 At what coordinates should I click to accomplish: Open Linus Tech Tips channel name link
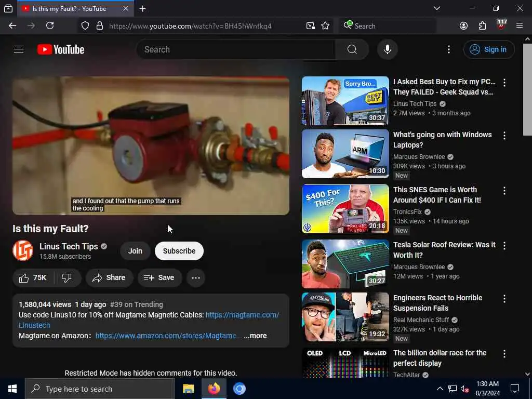tap(69, 246)
